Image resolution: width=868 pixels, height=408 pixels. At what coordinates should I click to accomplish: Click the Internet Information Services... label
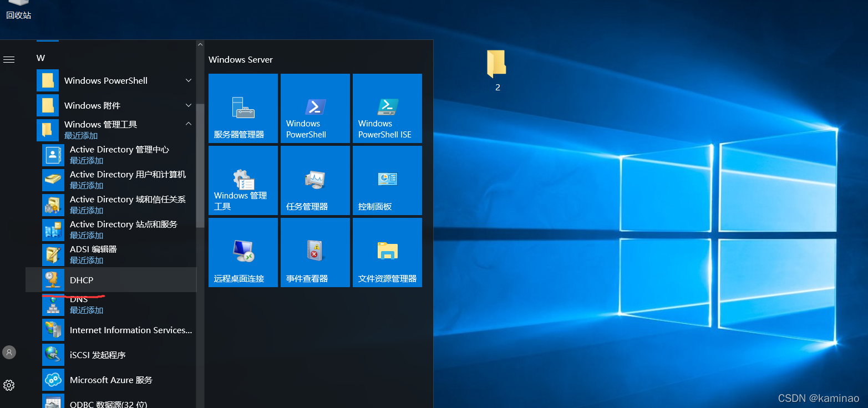pyautogui.click(x=131, y=330)
